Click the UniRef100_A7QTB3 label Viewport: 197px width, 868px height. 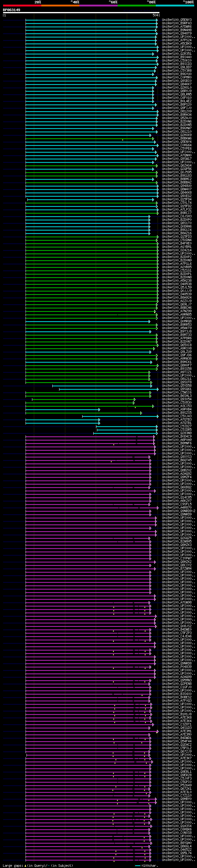click(177, 419)
